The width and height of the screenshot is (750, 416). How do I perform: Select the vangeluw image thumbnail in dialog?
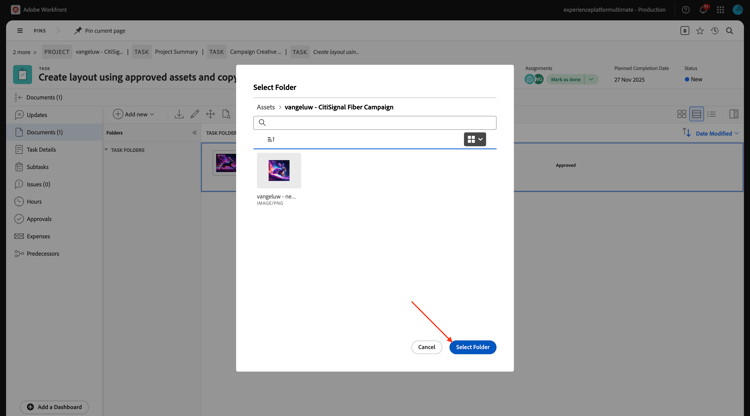pos(279,170)
